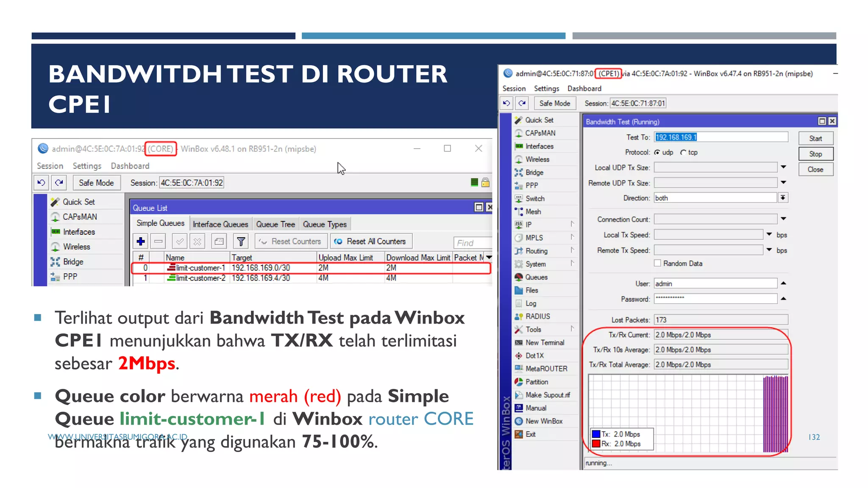Expand Local Tx Speed arrow

coord(769,234)
